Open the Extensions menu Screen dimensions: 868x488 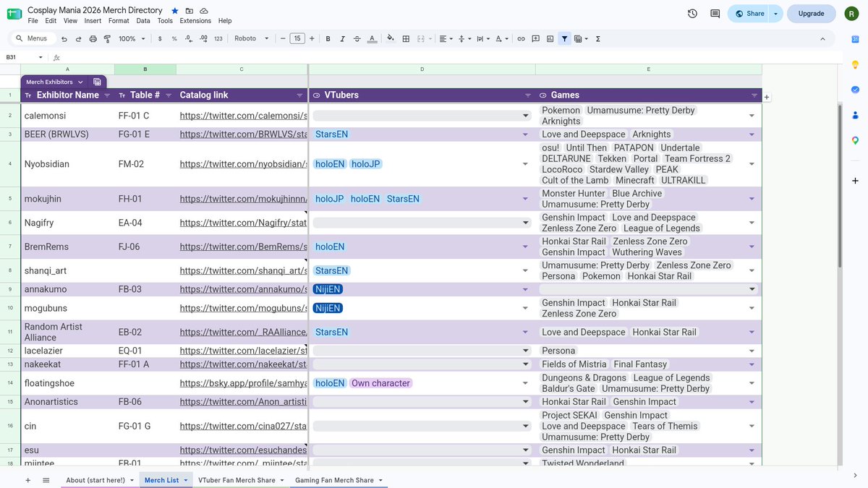click(195, 21)
